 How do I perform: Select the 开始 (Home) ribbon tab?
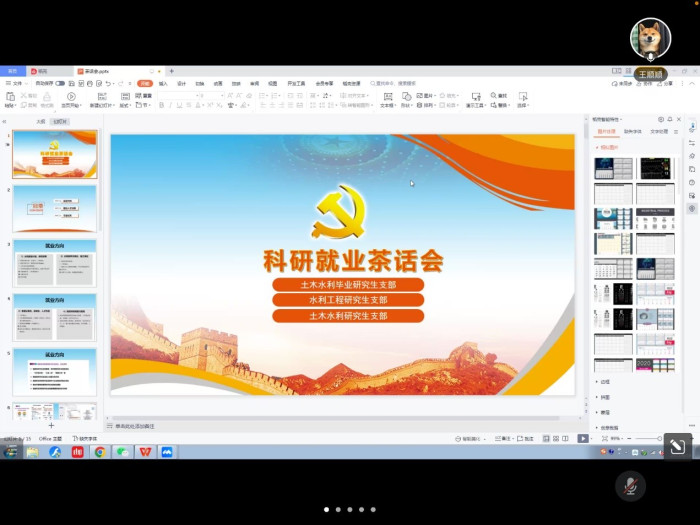[x=145, y=83]
